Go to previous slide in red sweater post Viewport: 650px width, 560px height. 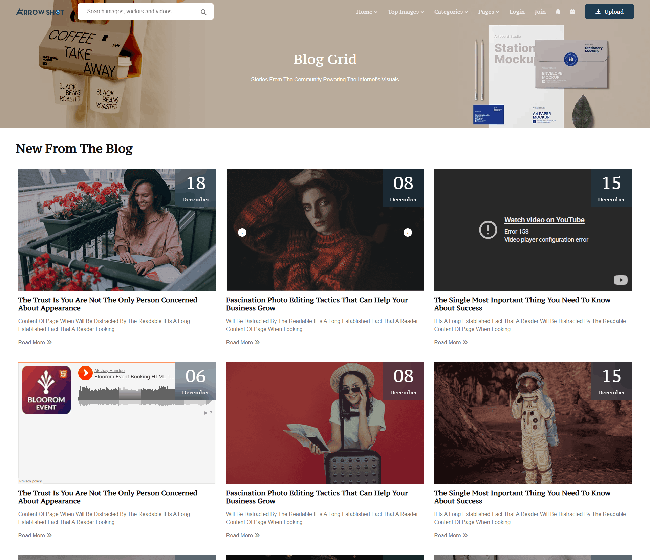coord(242,232)
